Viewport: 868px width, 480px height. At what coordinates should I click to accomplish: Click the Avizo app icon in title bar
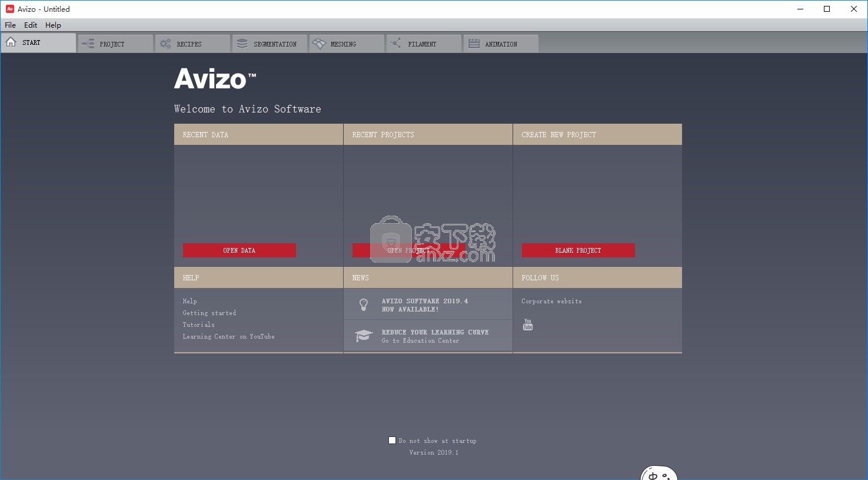click(10, 9)
